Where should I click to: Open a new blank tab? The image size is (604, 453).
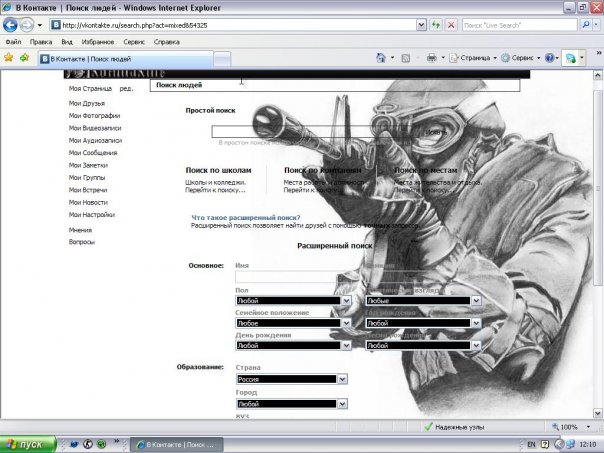click(222, 59)
